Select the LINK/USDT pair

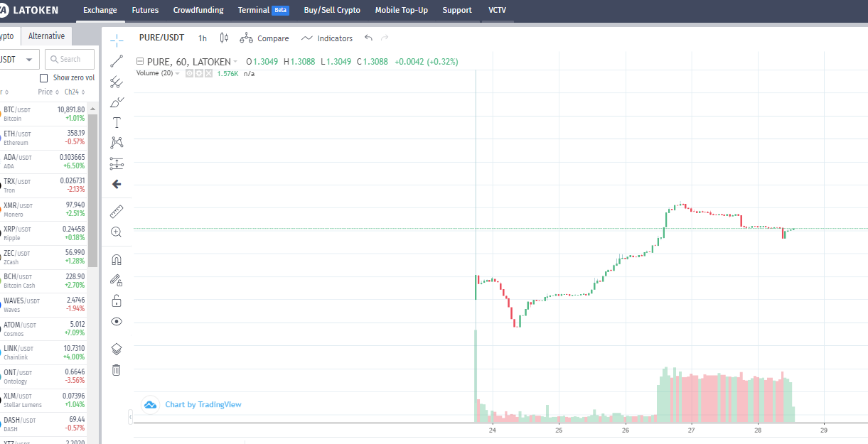44,352
